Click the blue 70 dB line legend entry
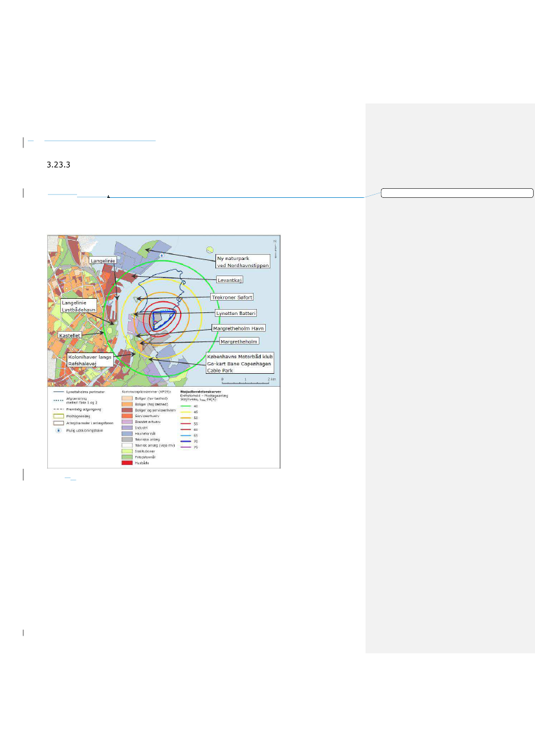The width and height of the screenshot is (535, 756). pyautogui.click(x=189, y=442)
